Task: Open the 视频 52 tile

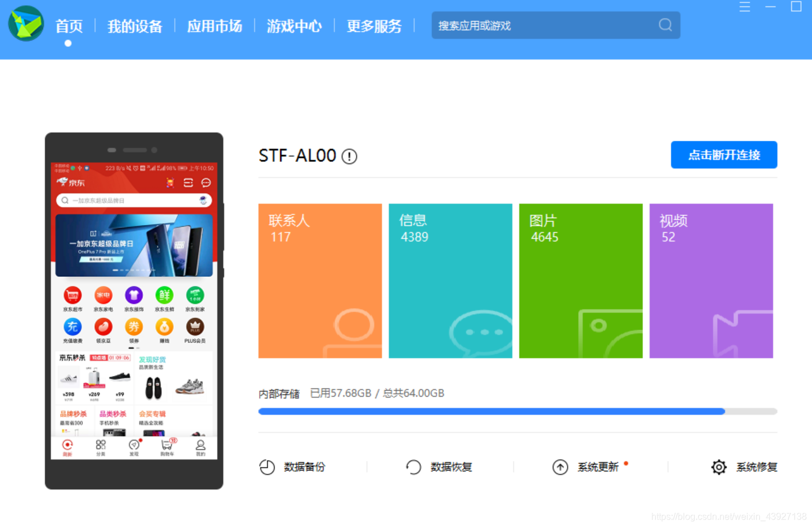Action: point(711,281)
